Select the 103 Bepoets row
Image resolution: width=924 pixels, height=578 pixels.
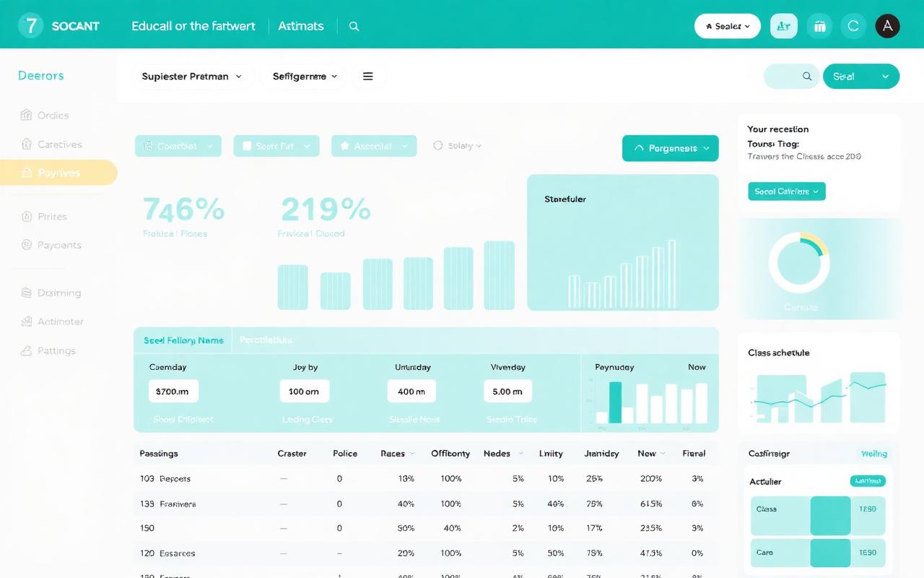(x=426, y=478)
